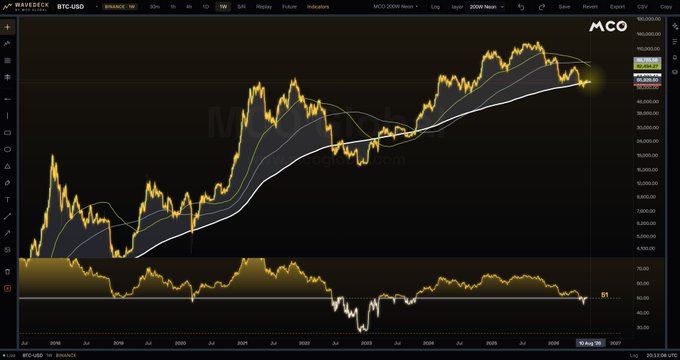Open Replay mode

pyautogui.click(x=264, y=7)
